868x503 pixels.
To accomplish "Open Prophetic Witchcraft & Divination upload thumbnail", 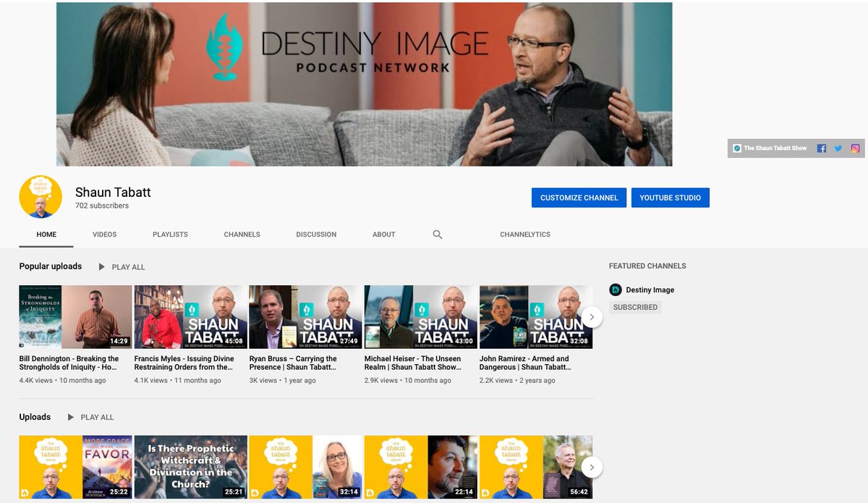I will click(190, 468).
